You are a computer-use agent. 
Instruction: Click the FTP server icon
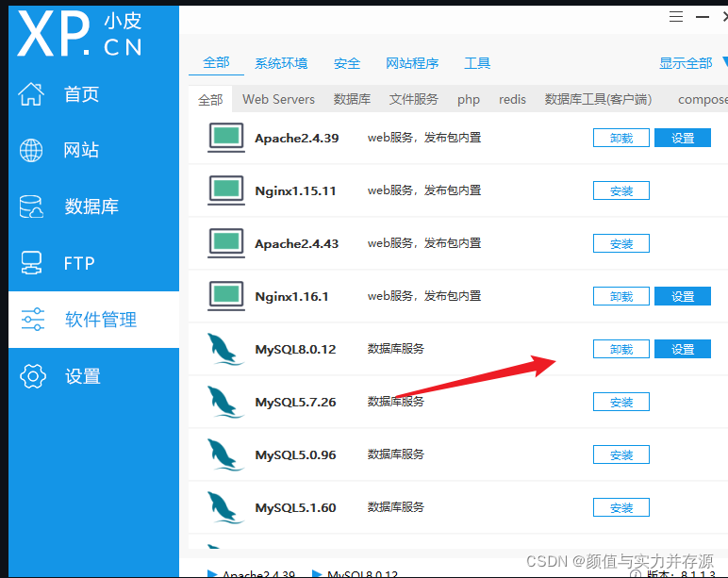31,263
